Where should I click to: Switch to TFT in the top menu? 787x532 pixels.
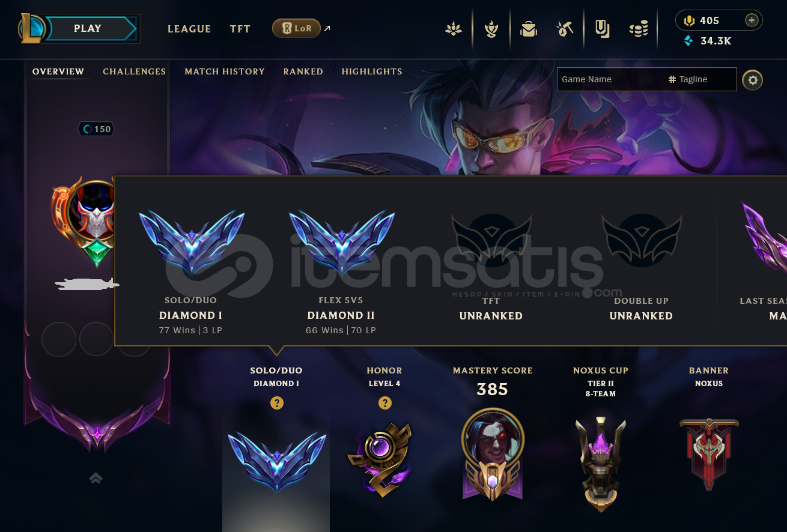pos(240,29)
